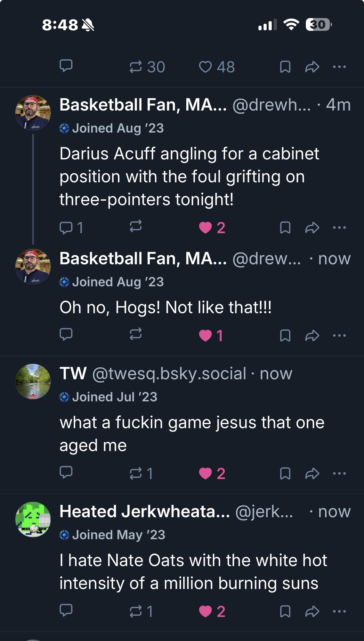Screen dimensions: 364x641
Task: Open more options on Darius Acuff post
Action: 339,228
